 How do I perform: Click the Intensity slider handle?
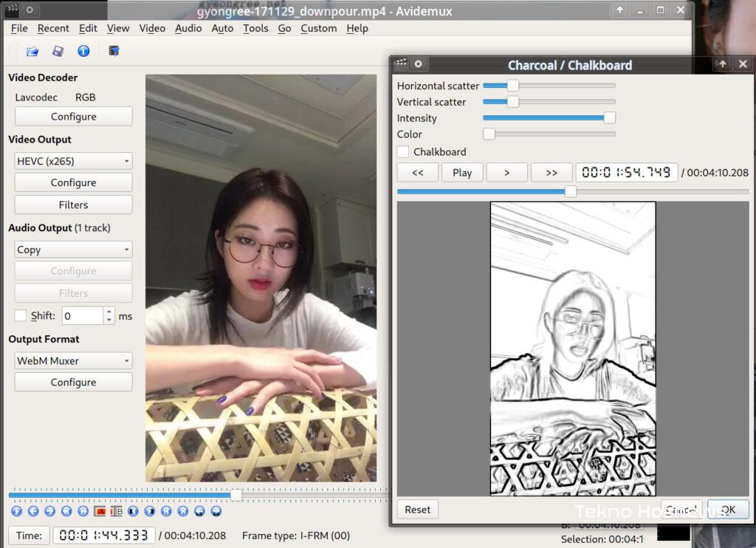coord(609,118)
